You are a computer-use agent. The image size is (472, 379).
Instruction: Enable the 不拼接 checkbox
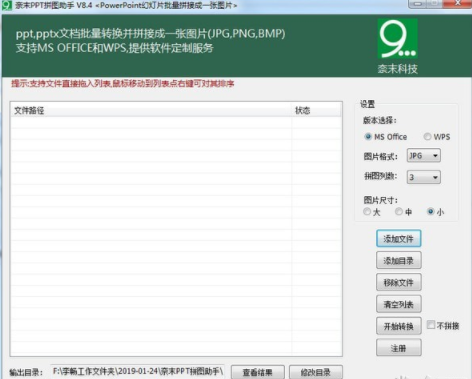(431, 325)
